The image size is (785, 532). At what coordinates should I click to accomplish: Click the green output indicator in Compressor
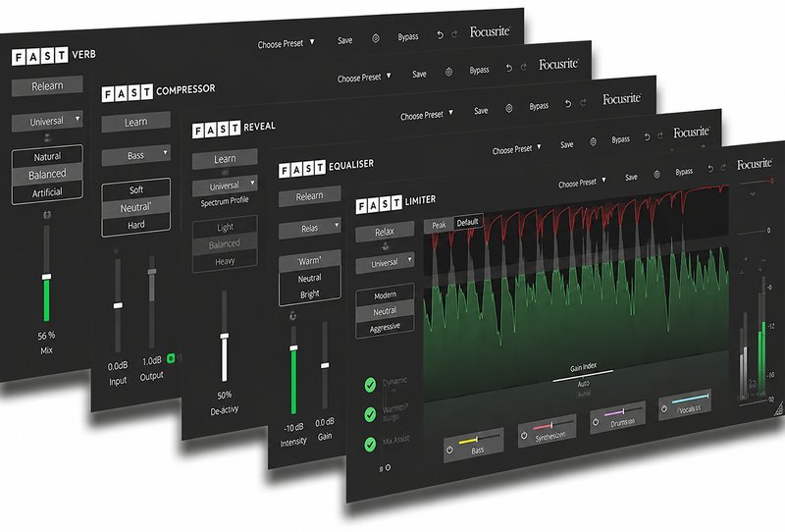(x=171, y=358)
